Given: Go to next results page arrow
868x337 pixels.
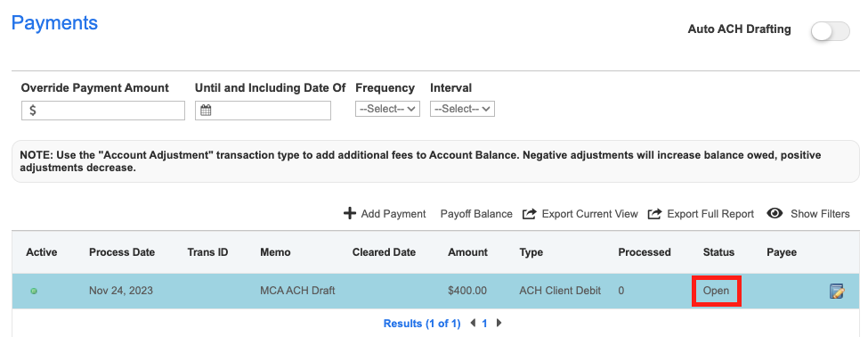Looking at the screenshot, I should coord(499,323).
